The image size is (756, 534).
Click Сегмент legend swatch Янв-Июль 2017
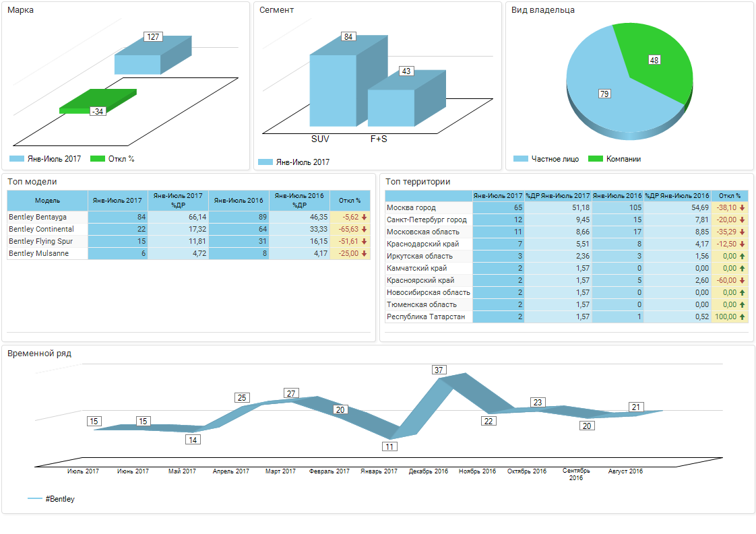coord(265,162)
